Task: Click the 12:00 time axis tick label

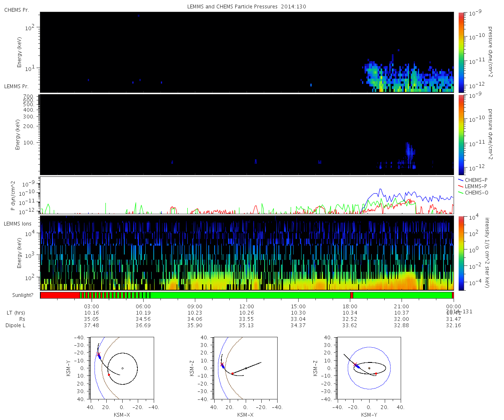Action: pos(246,306)
